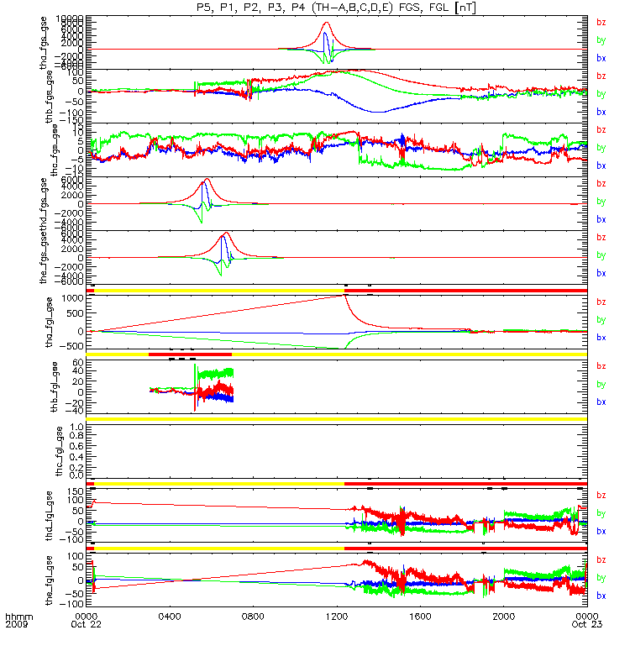Click the 2000 time axis label
The width and height of the screenshot is (630, 672).
coord(503,617)
